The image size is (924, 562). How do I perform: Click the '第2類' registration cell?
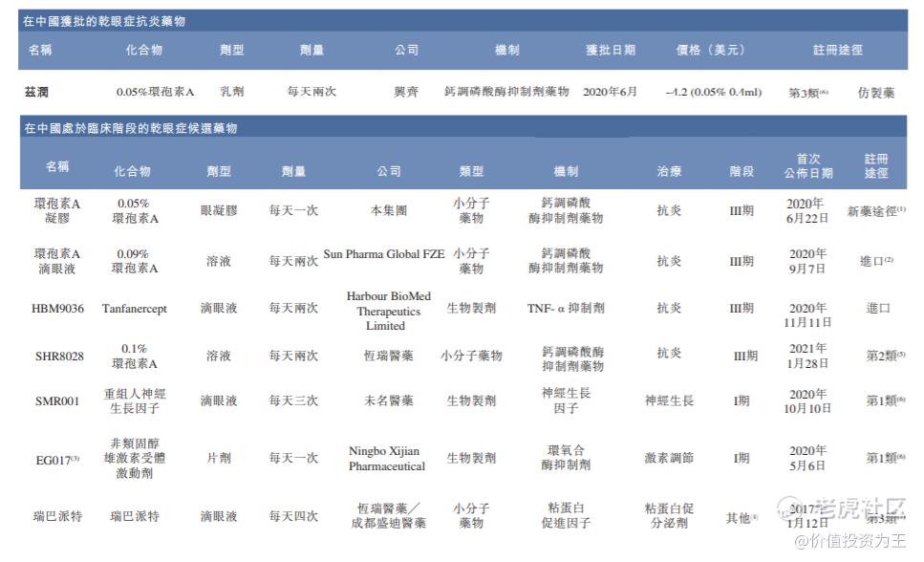885,356
